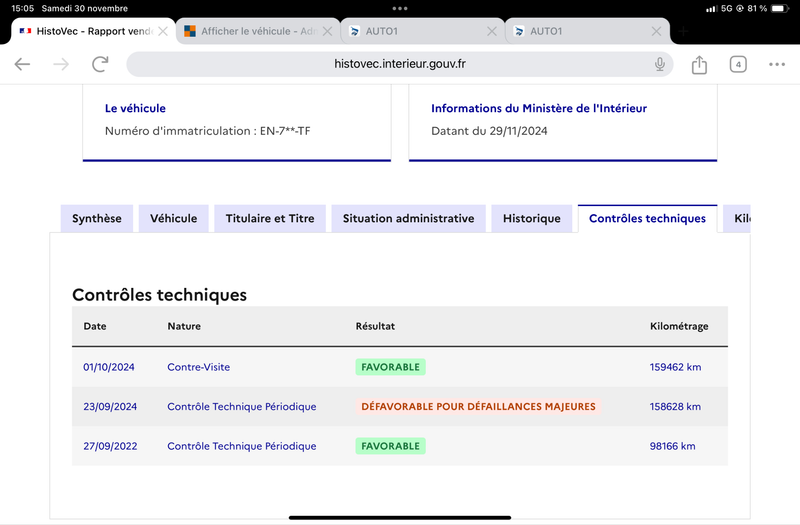The image size is (800, 525).
Task: Click Informations du Ministère de l'Intérieur heading
Action: (x=539, y=108)
